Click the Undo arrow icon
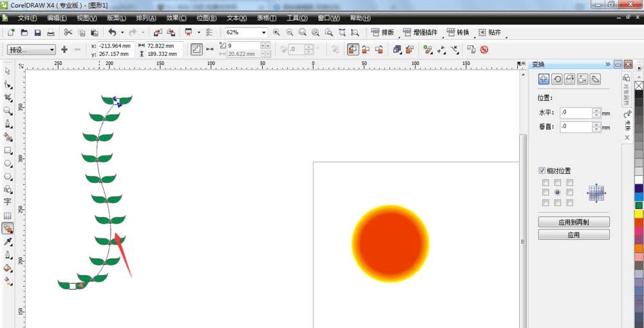Screen dimensions: 644x328 (111, 32)
